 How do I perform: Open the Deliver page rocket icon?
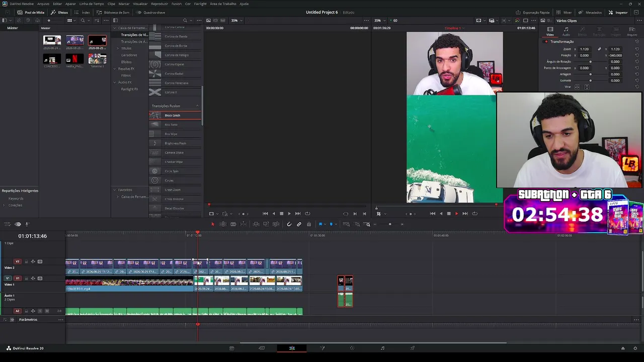pos(413,348)
